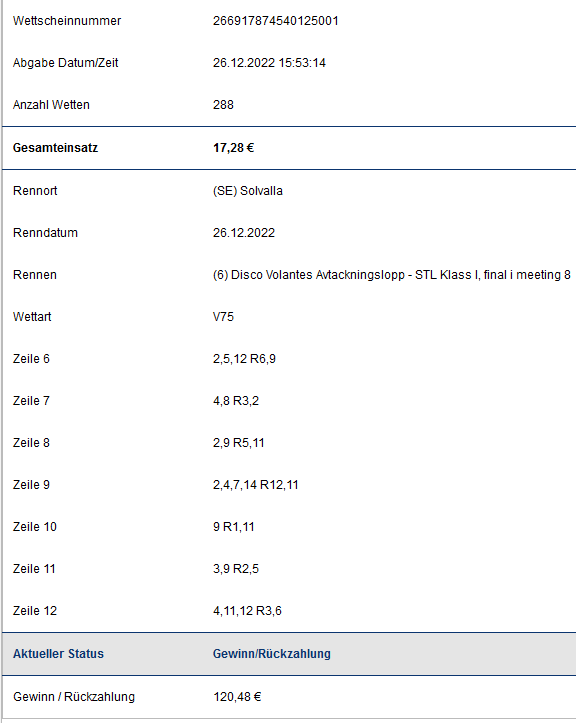Select Zeile 8 picks 2,9 R5,11
Viewport: 576px width, 723px height.
238,443
